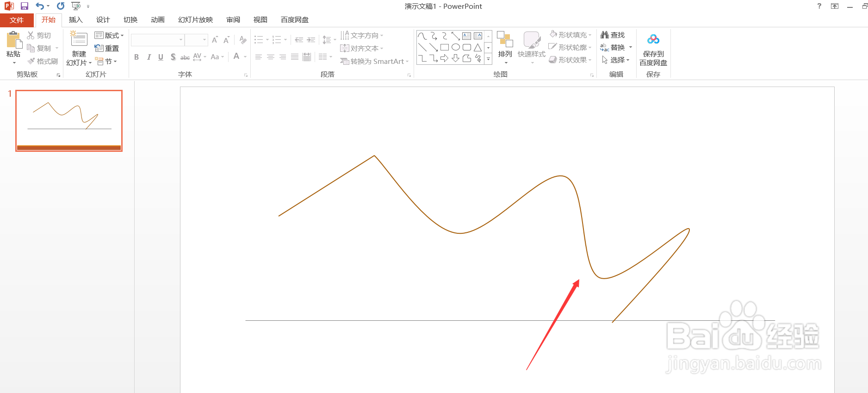Open 快速样式 quick styles
Image resolution: width=868 pixels, height=393 pixels.
point(532,48)
